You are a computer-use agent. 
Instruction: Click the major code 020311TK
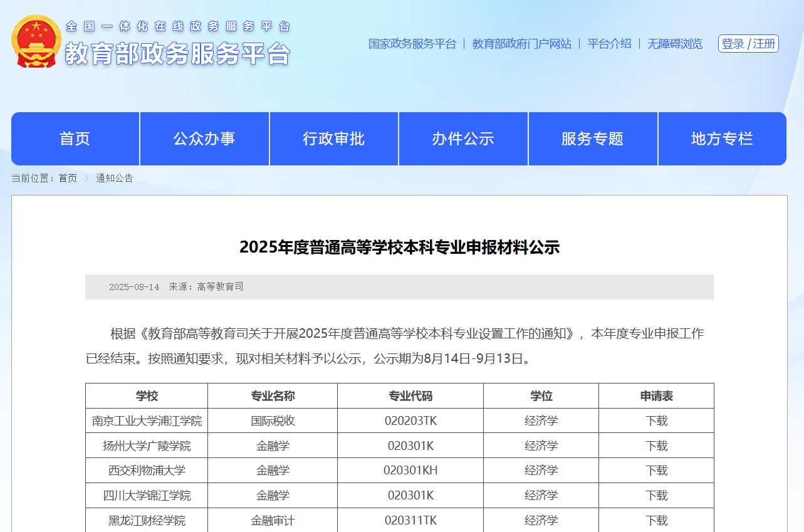pos(410,521)
